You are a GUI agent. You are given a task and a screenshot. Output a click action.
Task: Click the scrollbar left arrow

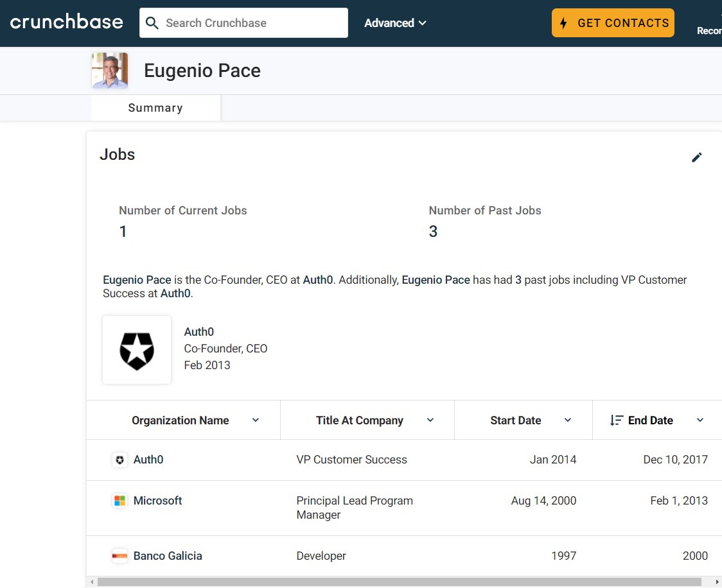tap(92, 582)
